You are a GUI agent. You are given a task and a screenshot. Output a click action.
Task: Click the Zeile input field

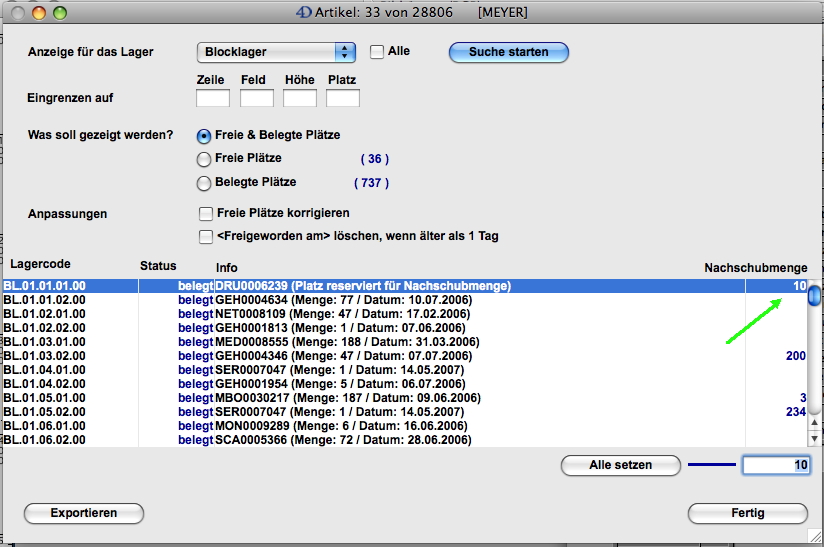pos(213,98)
